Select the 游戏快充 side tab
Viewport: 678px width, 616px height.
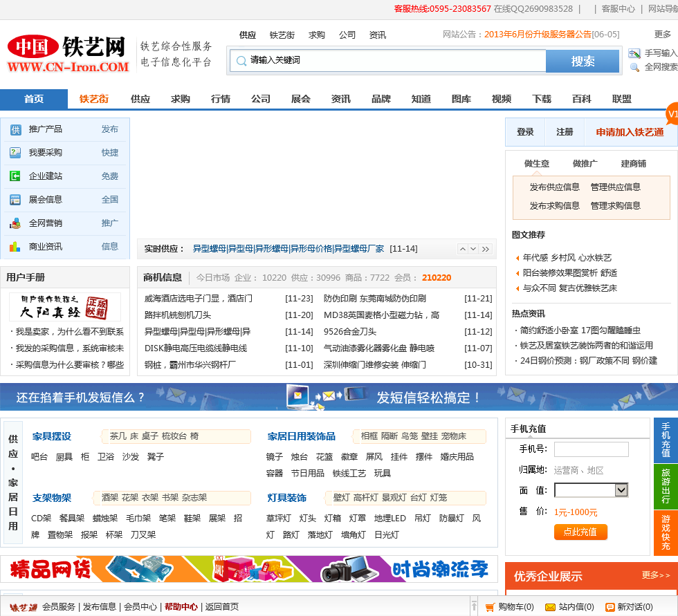tap(666, 532)
